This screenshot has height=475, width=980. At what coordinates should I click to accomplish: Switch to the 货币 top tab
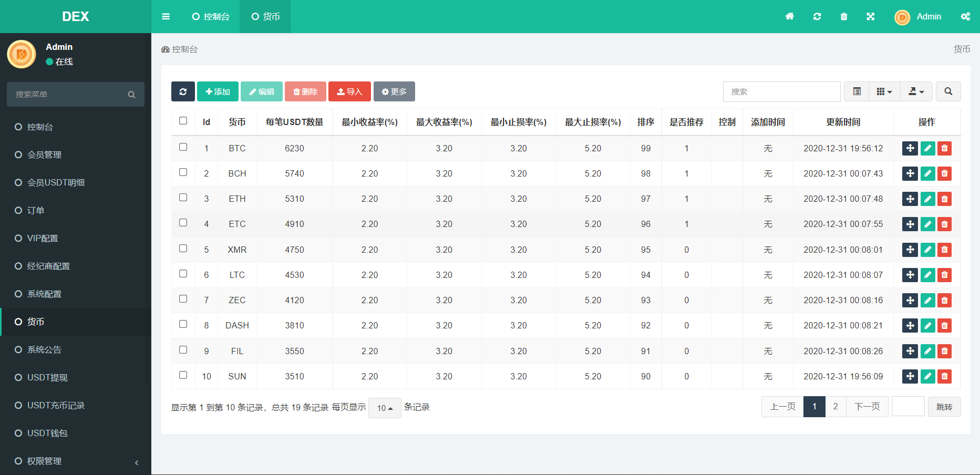(x=265, y=16)
